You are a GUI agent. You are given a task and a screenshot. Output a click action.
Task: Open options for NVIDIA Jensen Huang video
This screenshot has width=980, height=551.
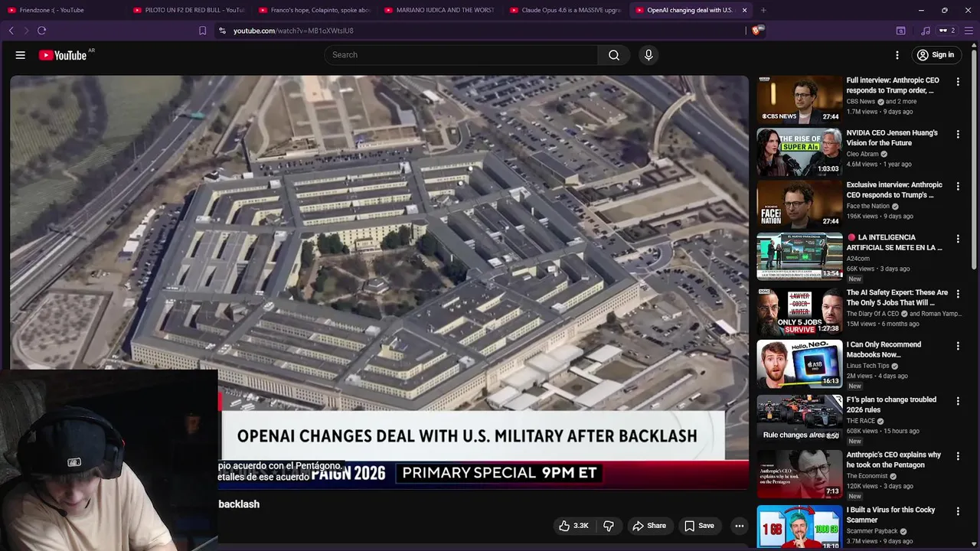pos(958,134)
